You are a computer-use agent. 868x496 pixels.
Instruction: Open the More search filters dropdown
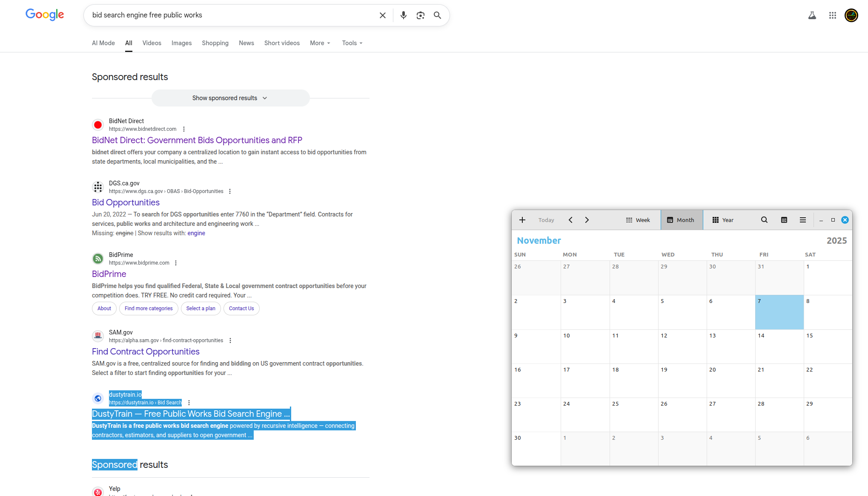(320, 43)
